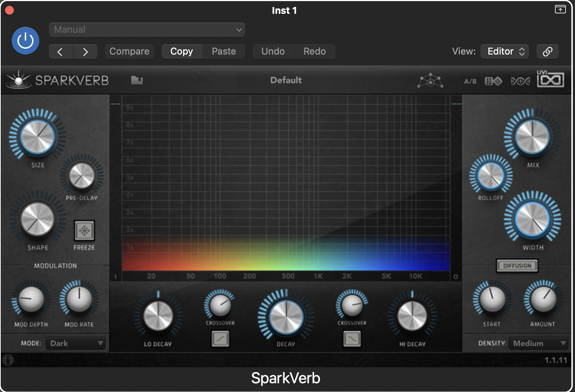Click the mutate waveform icon
Image resolution: width=575 pixels, height=392 pixels.
tap(520, 81)
